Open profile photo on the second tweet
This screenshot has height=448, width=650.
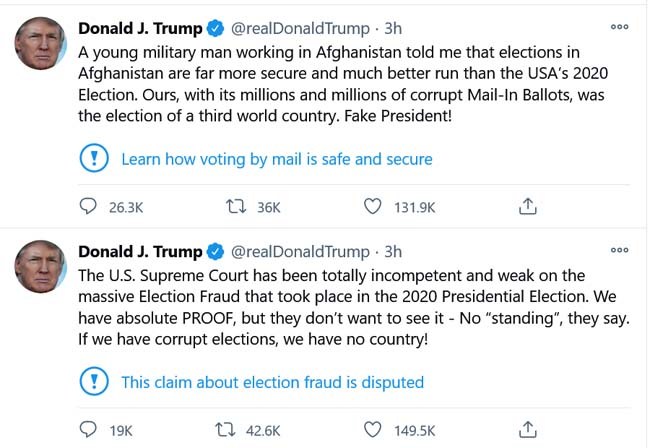click(x=40, y=267)
